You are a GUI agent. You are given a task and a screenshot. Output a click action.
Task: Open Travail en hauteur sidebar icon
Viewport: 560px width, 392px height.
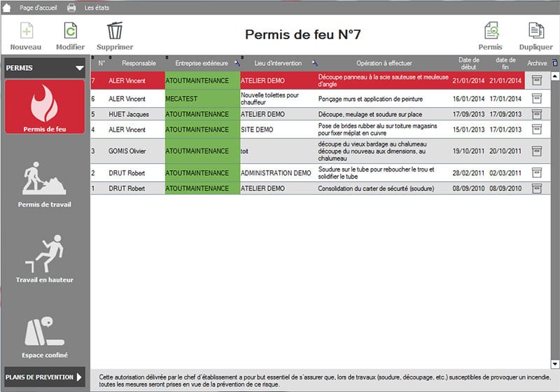45,254
